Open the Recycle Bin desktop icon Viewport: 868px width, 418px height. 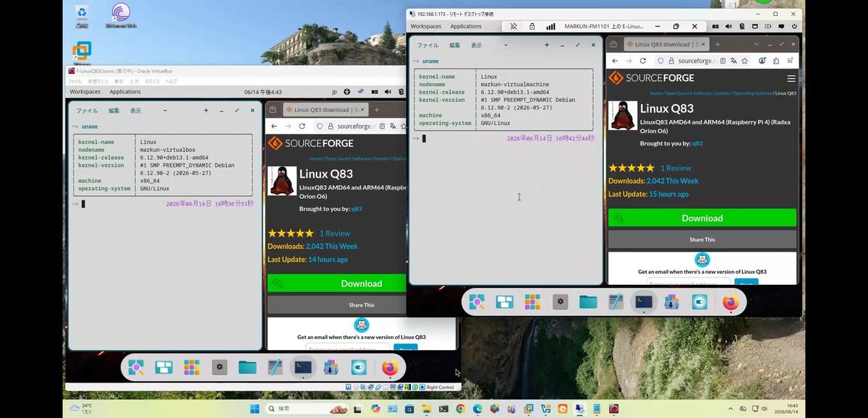pos(82,14)
